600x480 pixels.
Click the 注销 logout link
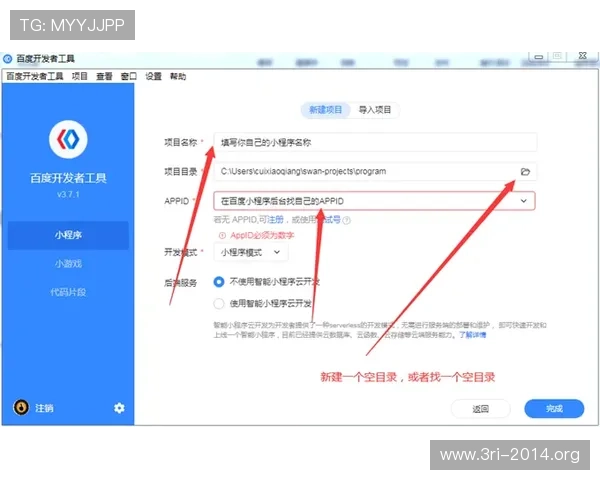44,408
